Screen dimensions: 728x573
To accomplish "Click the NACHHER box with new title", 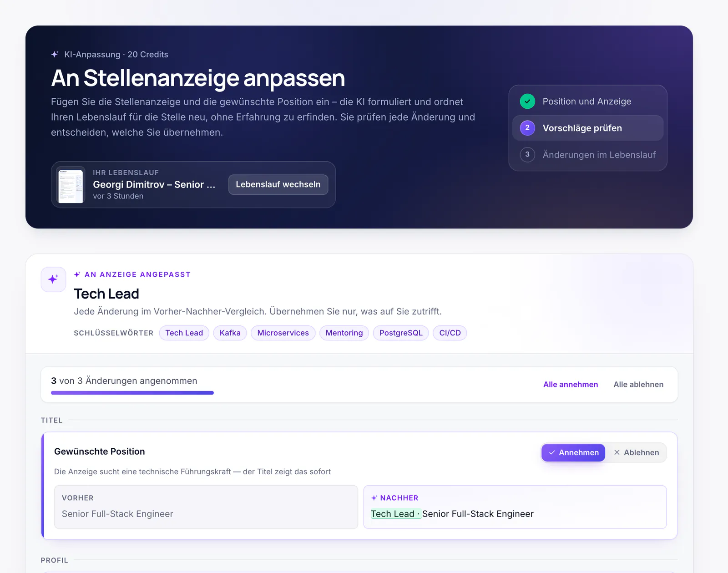I will pos(515,507).
